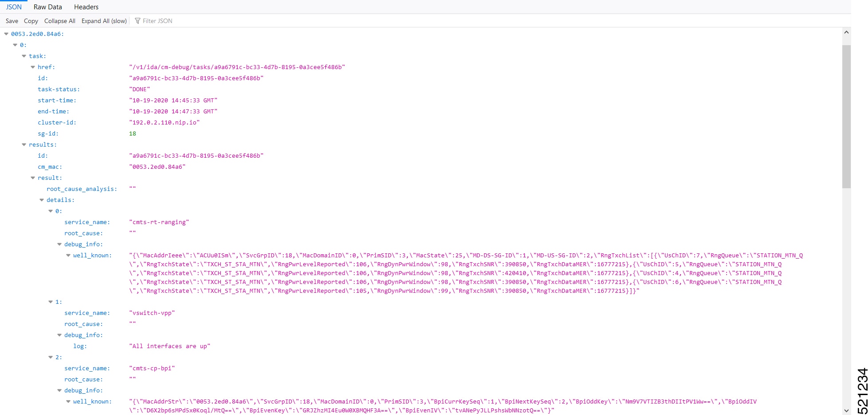Screen dimensions: 868x415
Task: Click the well_known JSON string for cmts-rt-ranging
Action: pos(466,273)
